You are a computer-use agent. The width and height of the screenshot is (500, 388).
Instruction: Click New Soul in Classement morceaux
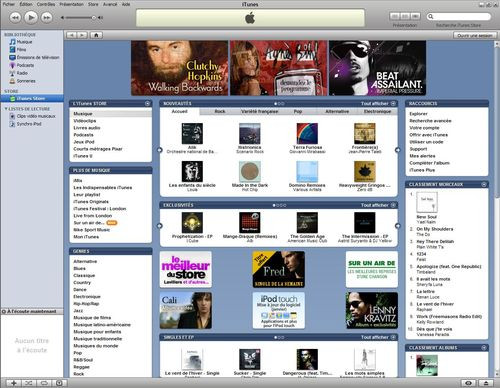[426, 217]
